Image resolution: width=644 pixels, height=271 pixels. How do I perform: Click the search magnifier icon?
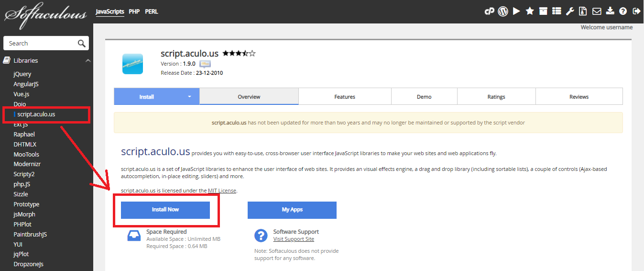tap(82, 44)
